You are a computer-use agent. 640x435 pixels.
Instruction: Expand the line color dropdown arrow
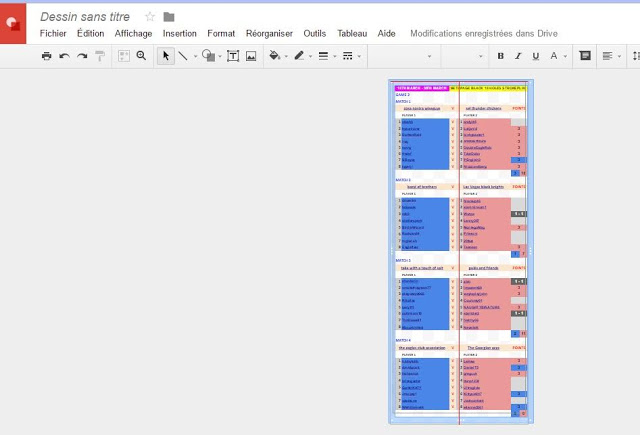tap(311, 56)
